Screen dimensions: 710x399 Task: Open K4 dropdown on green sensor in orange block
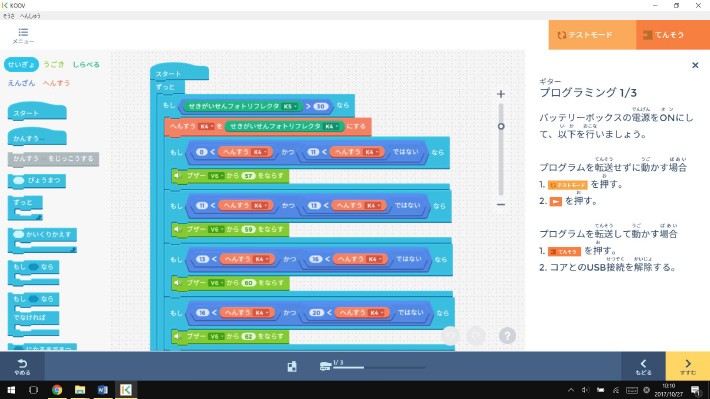(331, 126)
